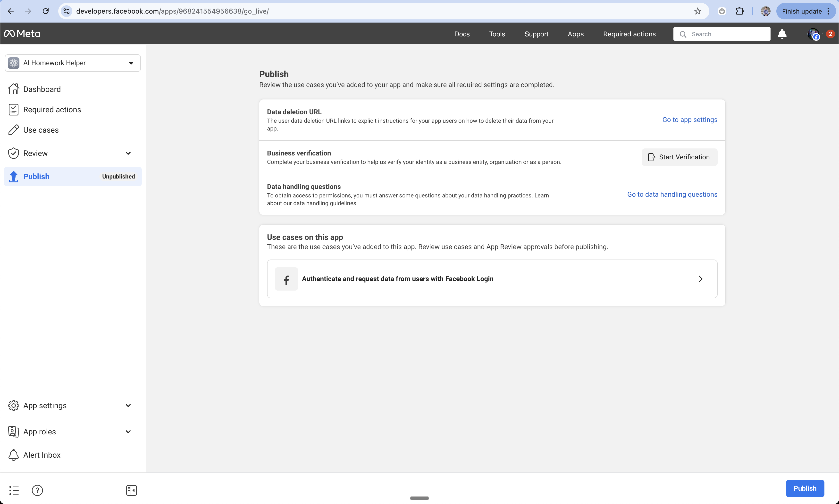Click Alert Inbox bell icon in sidebar
Image resolution: width=839 pixels, height=504 pixels.
(x=14, y=455)
